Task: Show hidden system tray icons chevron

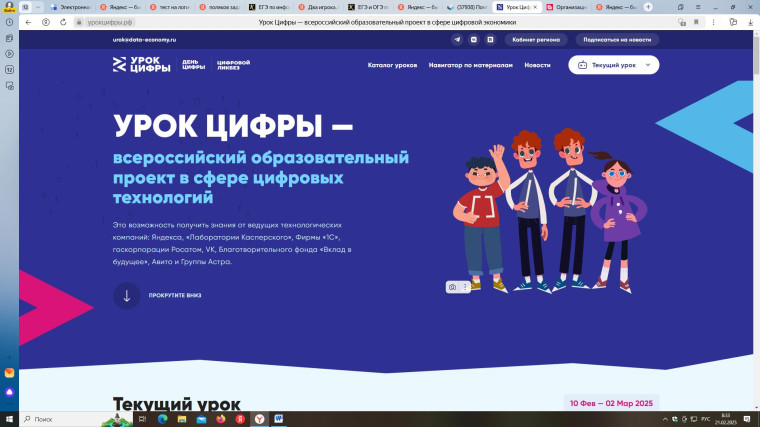Action: [665, 419]
